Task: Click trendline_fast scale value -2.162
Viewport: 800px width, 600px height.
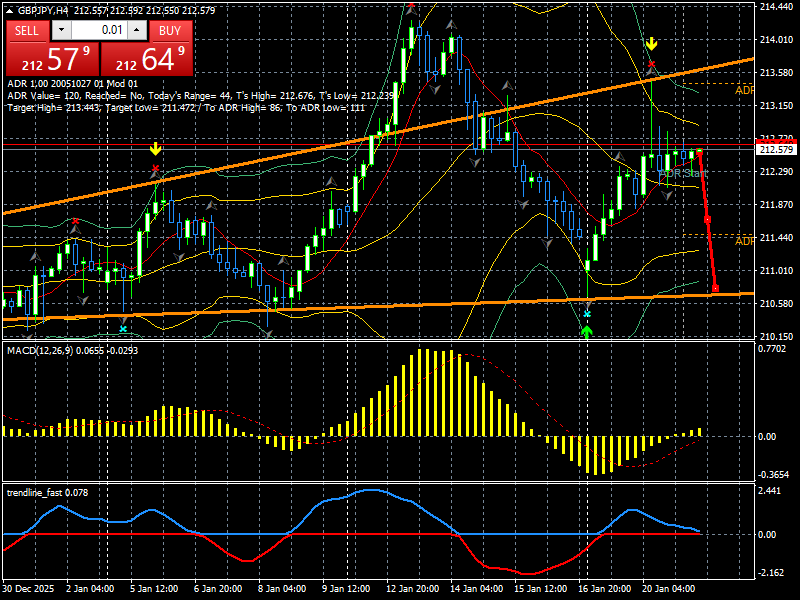Action: pyautogui.click(x=772, y=573)
